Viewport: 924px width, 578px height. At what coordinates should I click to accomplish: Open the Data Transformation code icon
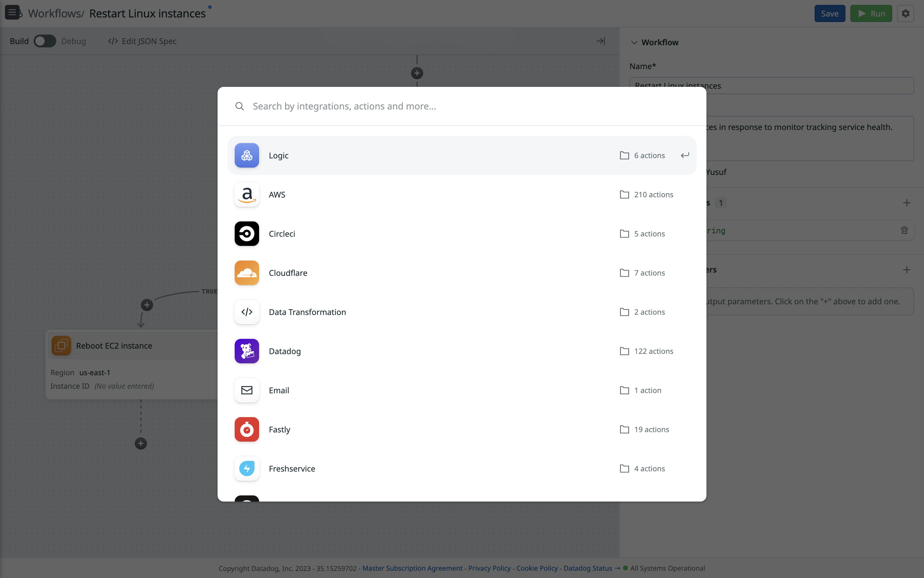pyautogui.click(x=247, y=312)
